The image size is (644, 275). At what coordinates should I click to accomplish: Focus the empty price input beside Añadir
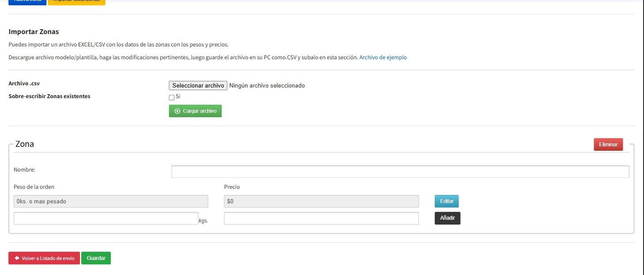(321, 218)
